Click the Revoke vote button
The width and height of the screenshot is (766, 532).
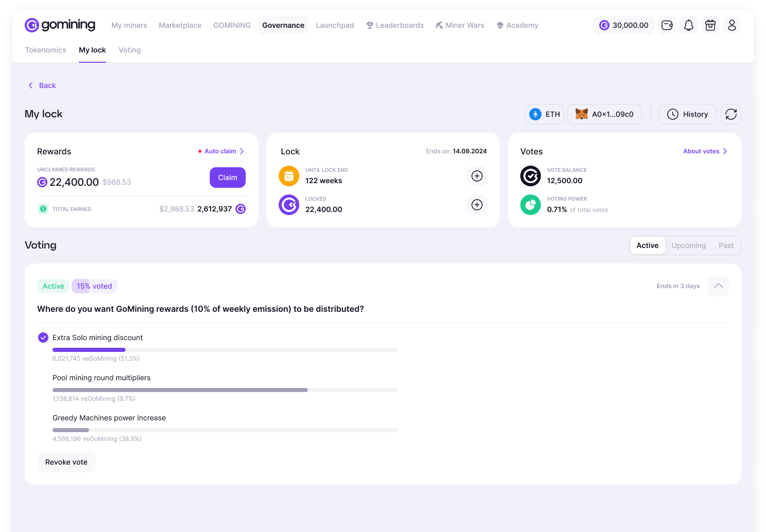66,462
